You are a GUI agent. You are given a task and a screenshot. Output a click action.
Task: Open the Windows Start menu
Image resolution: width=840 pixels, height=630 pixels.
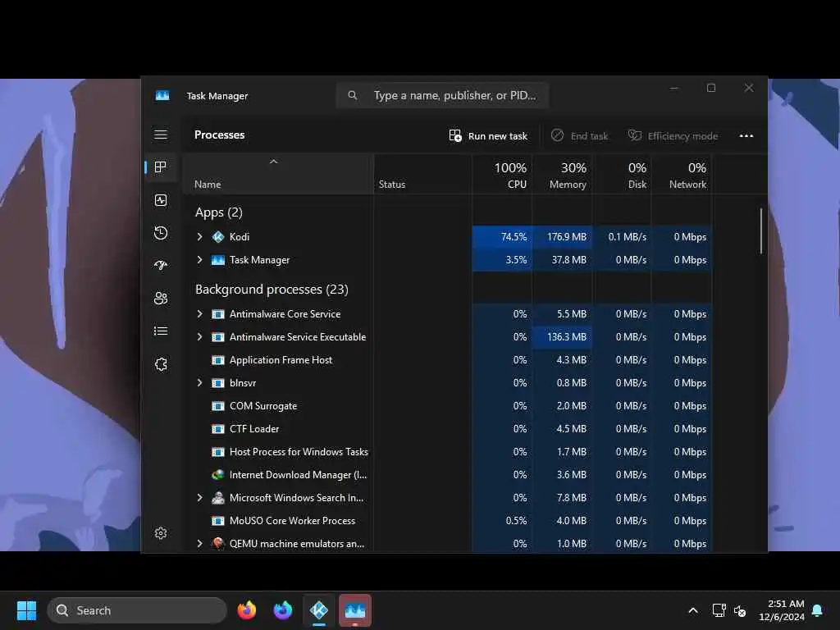click(x=26, y=610)
